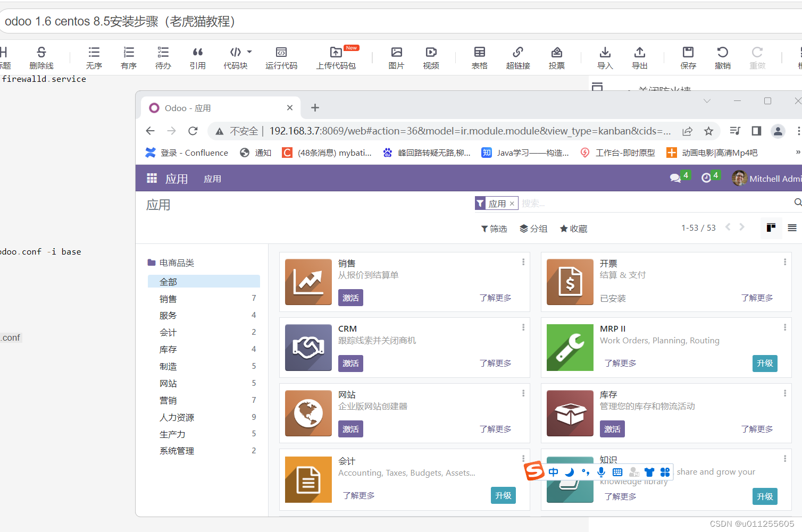
Task: Activate the 销售 app
Action: (350, 298)
